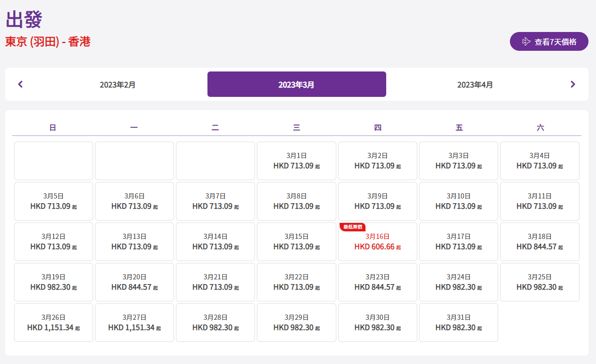Switch to the 2023年4月 tab
Screen dimensions: 596x364
click(x=475, y=85)
